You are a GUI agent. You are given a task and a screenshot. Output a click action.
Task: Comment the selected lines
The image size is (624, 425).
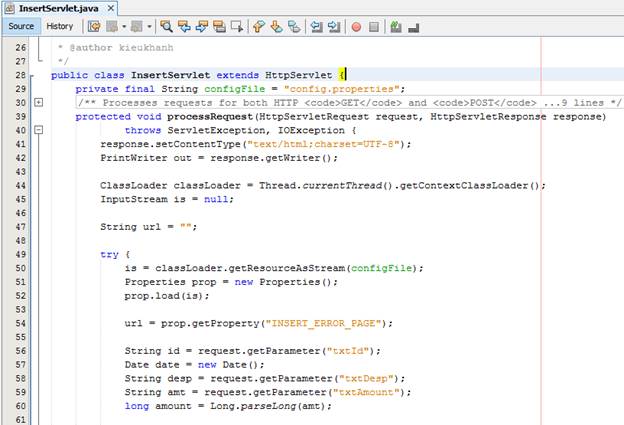pos(396,27)
